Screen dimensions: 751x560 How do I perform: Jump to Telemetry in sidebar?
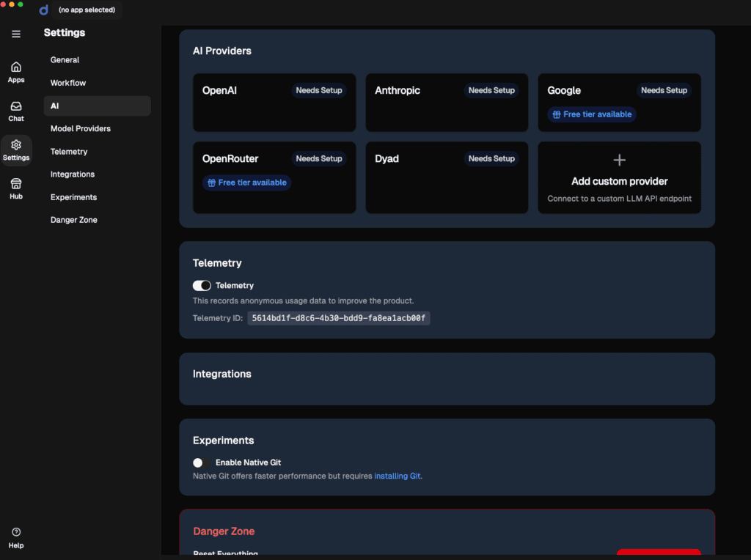point(98,152)
